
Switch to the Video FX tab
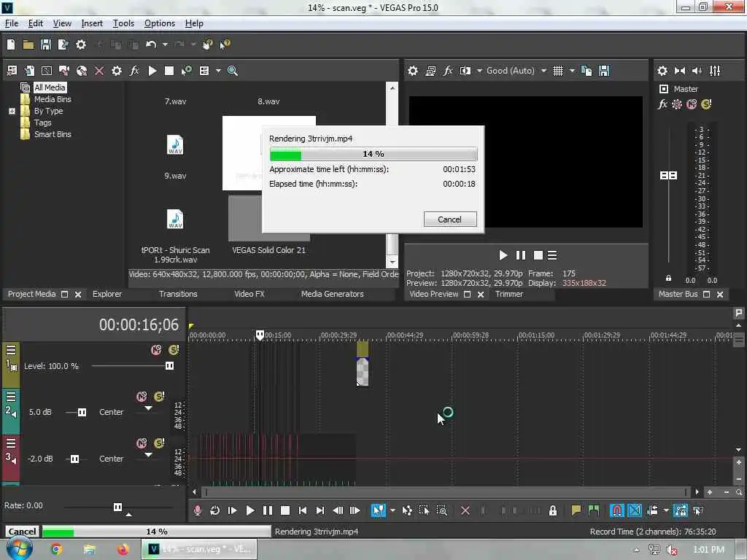point(249,295)
